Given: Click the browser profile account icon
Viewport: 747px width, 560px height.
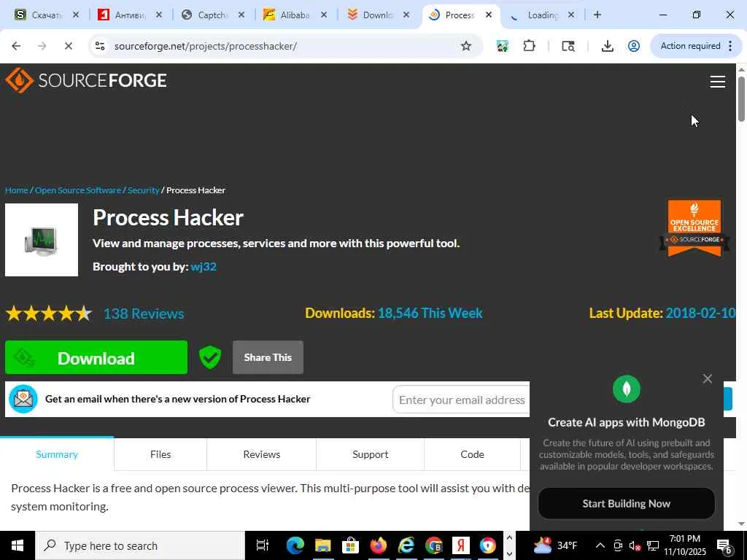Looking at the screenshot, I should (634, 46).
